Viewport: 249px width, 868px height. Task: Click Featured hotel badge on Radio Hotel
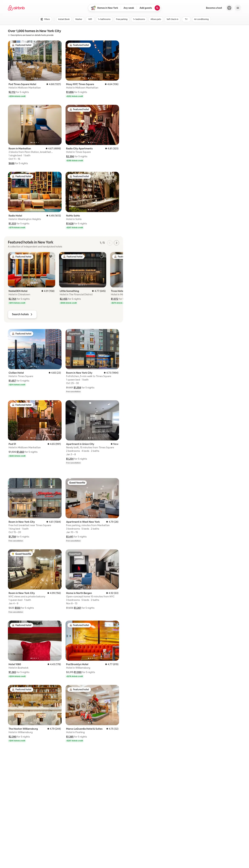(22, 176)
